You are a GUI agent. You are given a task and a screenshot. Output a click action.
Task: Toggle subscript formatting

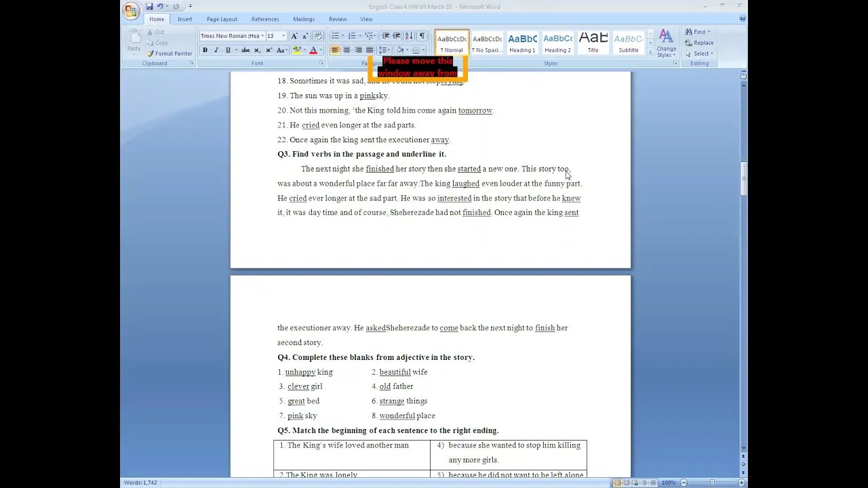point(257,50)
